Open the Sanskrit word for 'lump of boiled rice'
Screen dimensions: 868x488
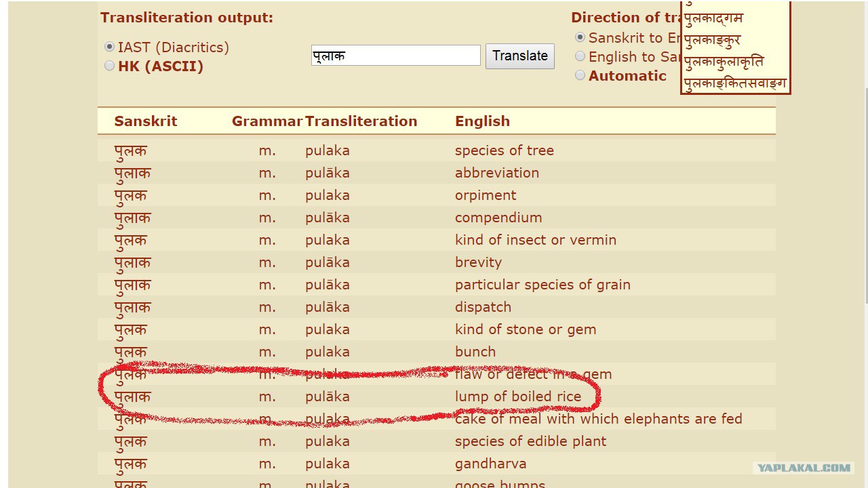(x=132, y=396)
